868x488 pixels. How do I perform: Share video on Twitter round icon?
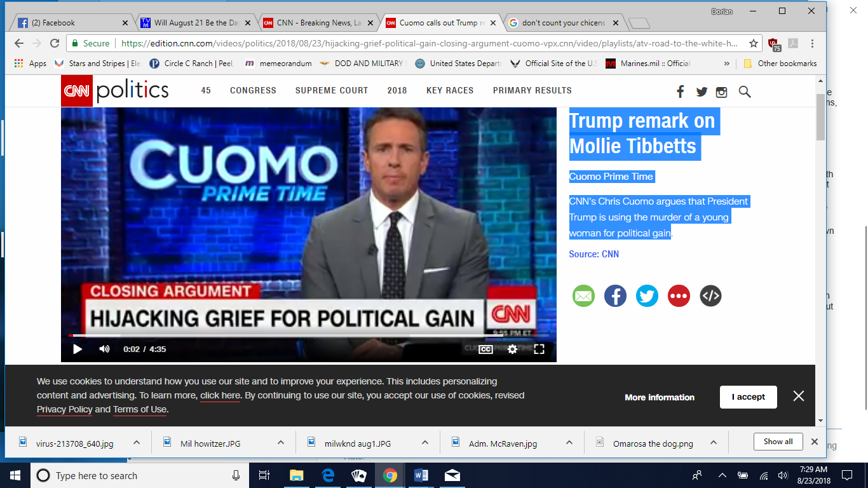(647, 296)
